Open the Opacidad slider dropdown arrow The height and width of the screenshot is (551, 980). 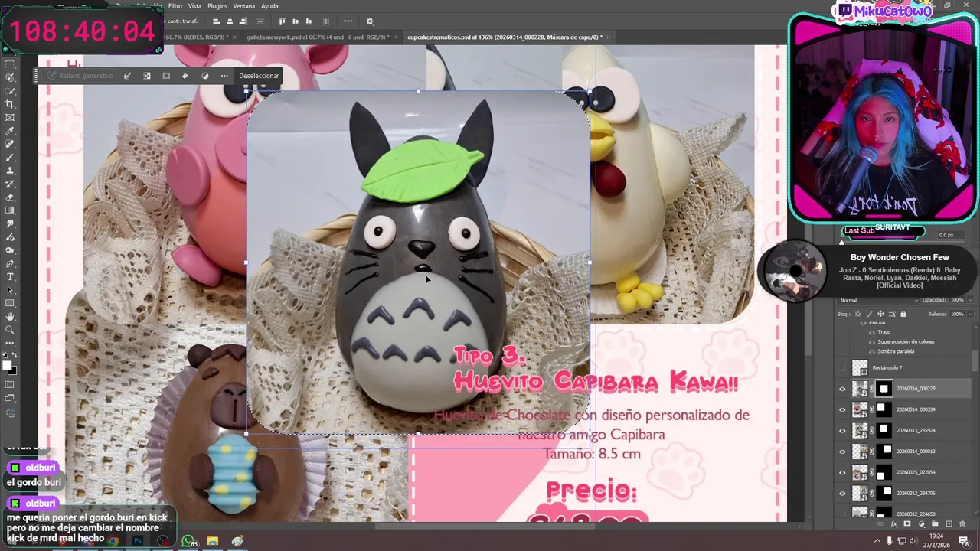point(970,300)
